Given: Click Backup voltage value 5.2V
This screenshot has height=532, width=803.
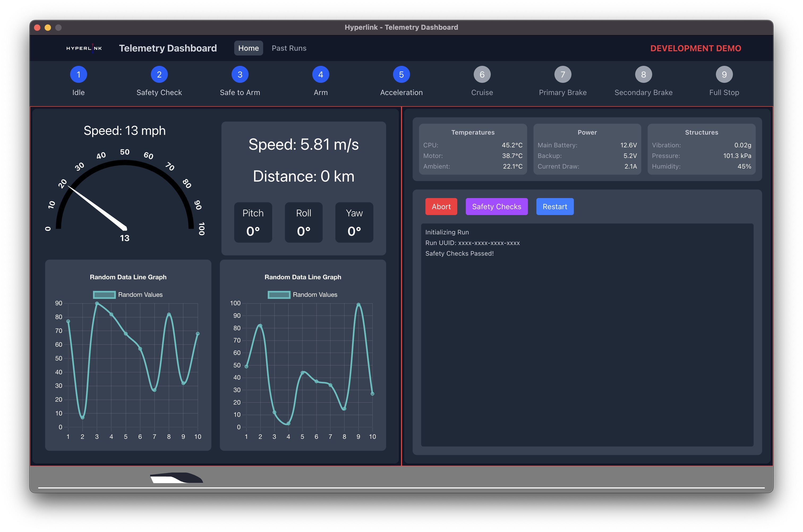Looking at the screenshot, I should point(630,156).
